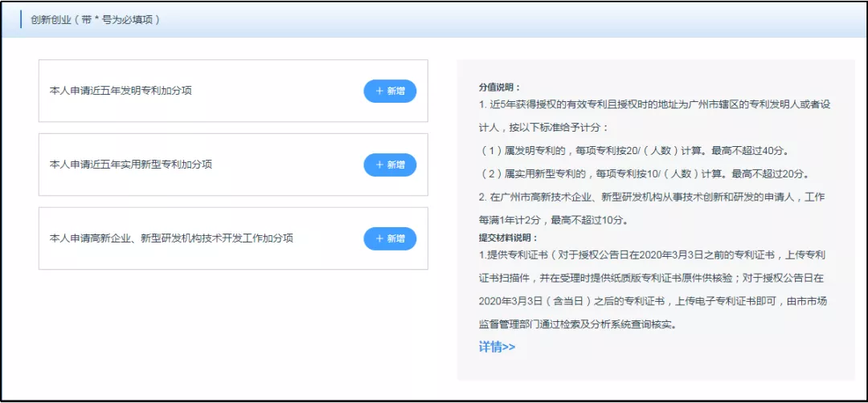Click the 提交材料说明 heading
This screenshot has height=403, width=868.
[508, 238]
